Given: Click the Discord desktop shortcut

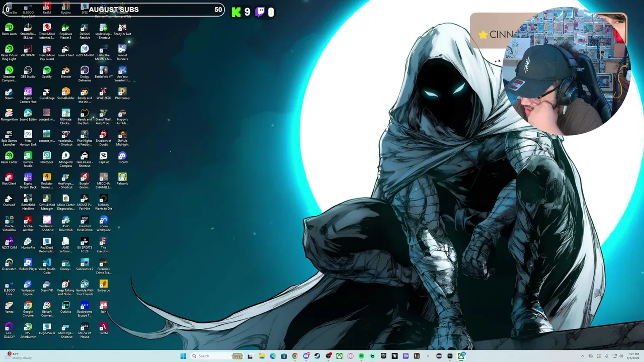Looking at the screenshot, I should coord(122,158).
